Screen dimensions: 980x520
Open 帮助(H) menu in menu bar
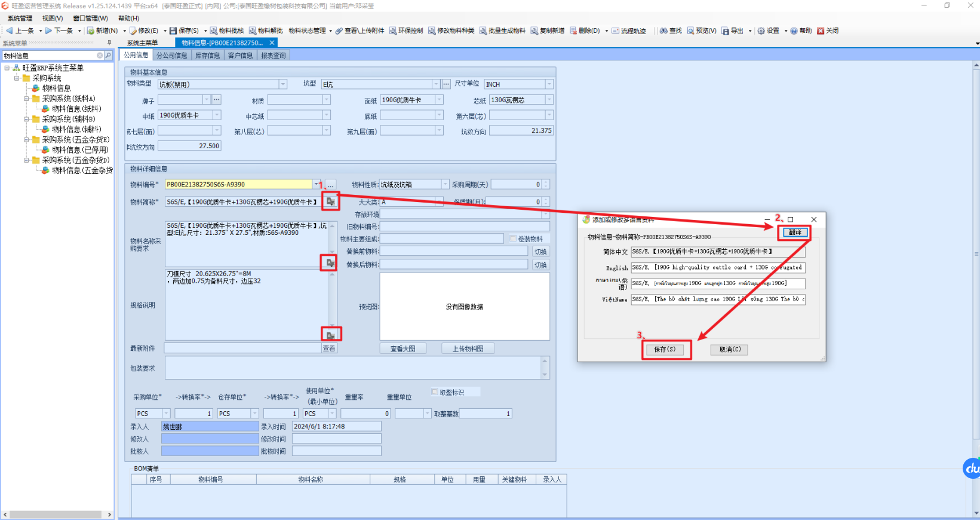click(129, 19)
